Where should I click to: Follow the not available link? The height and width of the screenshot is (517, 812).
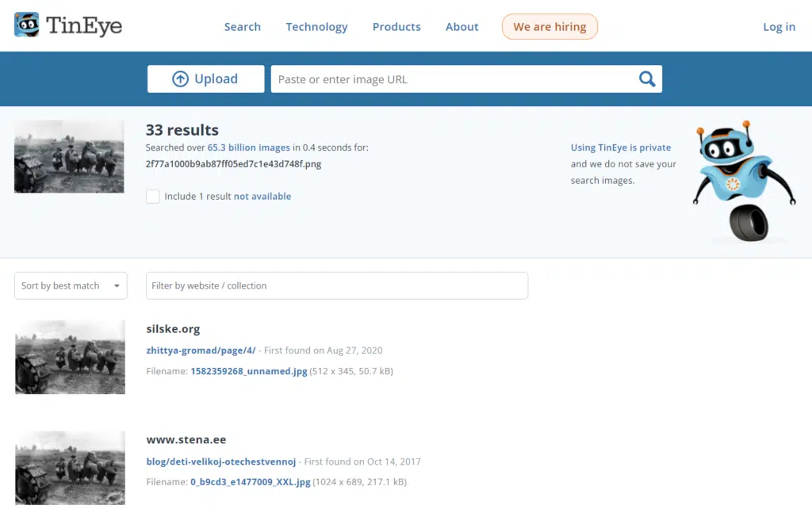[x=262, y=197]
